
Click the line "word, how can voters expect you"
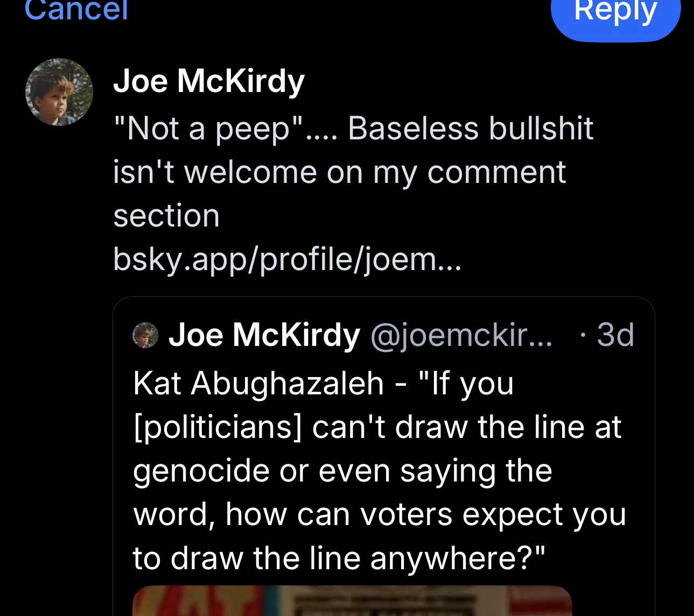pos(380,514)
